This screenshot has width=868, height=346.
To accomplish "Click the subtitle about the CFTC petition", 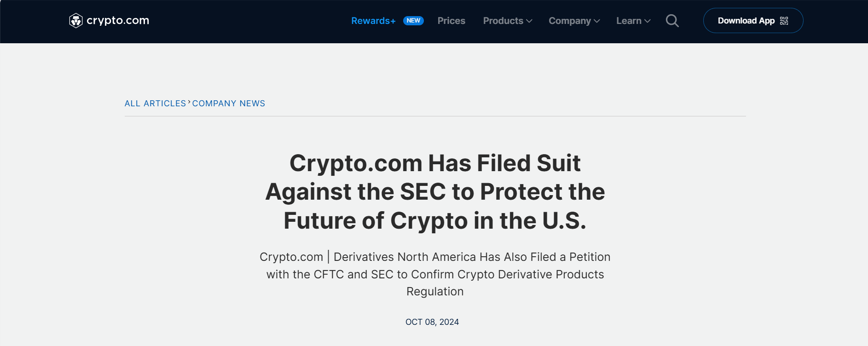I will click(435, 274).
